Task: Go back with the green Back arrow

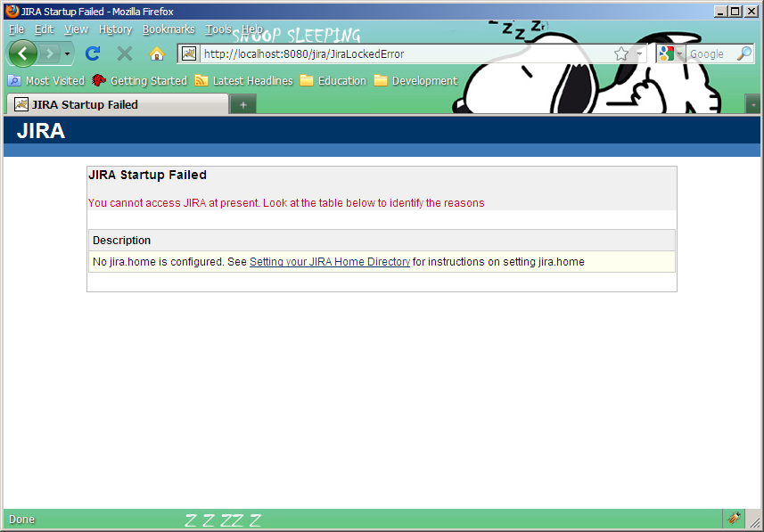Action: click(22, 53)
